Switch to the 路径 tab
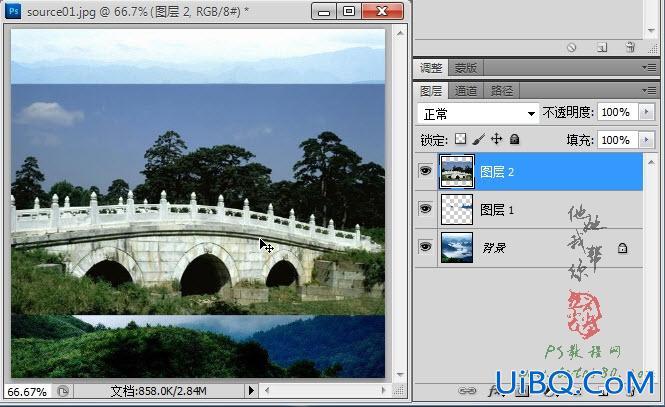 (502, 91)
